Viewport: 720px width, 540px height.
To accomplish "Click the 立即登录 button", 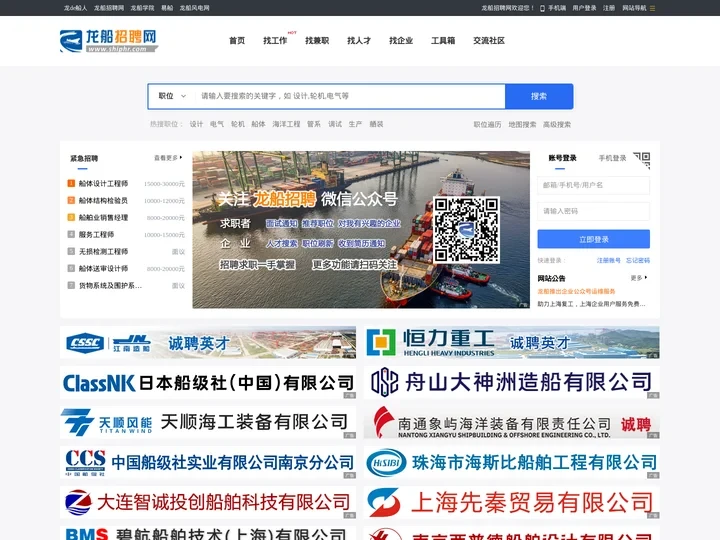I will tap(593, 239).
